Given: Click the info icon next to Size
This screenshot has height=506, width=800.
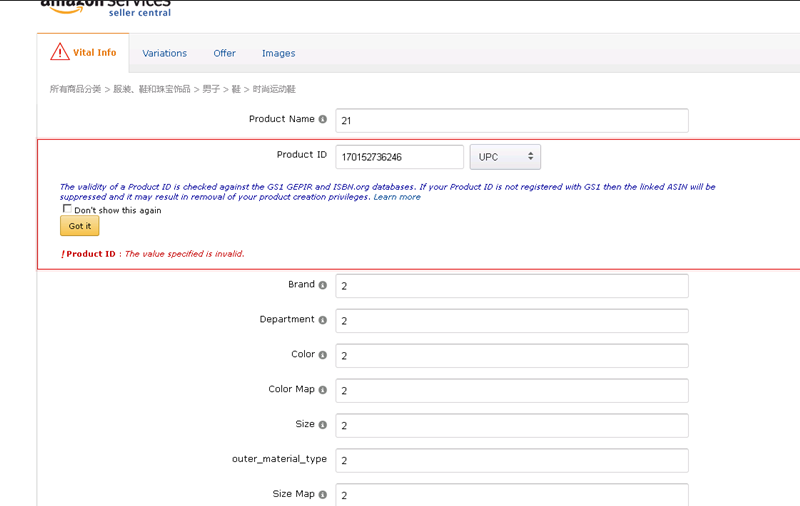Looking at the screenshot, I should click(x=322, y=425).
